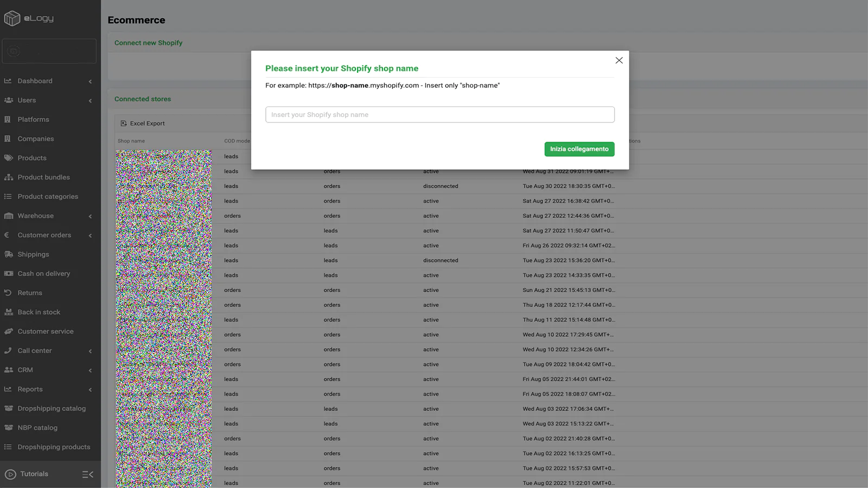868x488 pixels.
Task: Open Dashboard chart icon in sidebar
Action: coord(8,81)
